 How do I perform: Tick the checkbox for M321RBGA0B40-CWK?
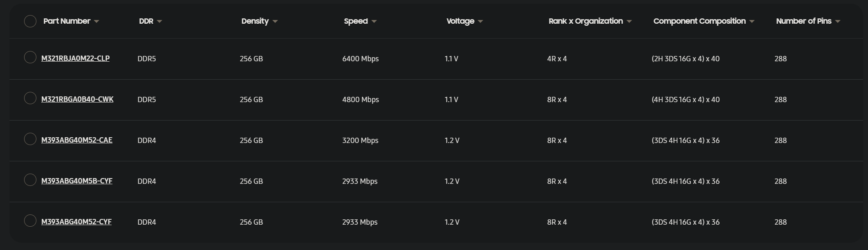tap(30, 98)
